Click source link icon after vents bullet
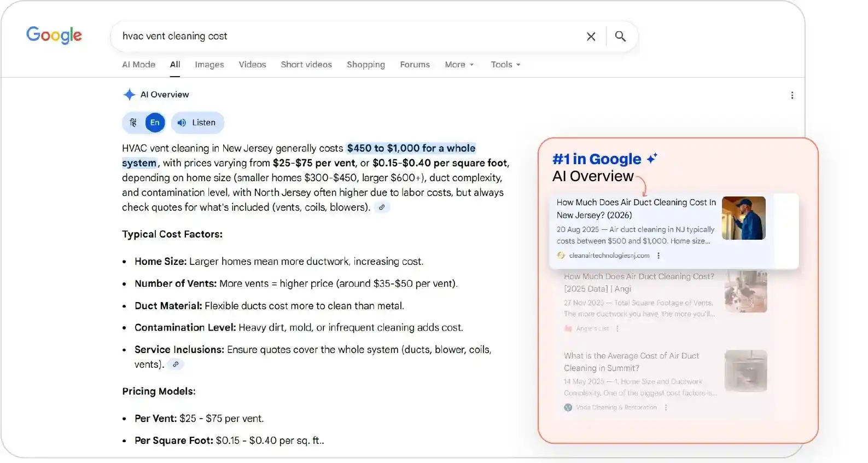The width and height of the screenshot is (868, 463). 176,364
